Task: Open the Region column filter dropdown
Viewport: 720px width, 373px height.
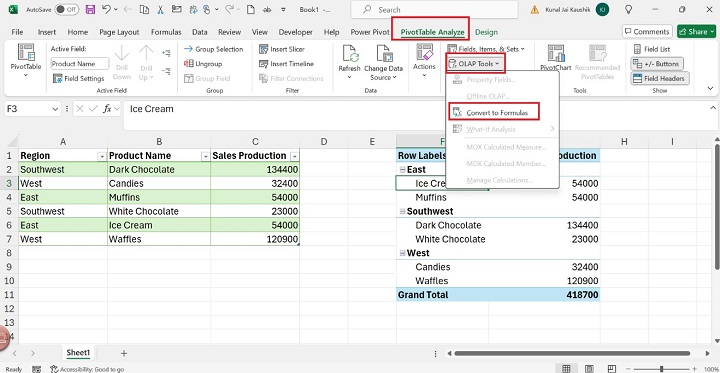Action: point(101,157)
